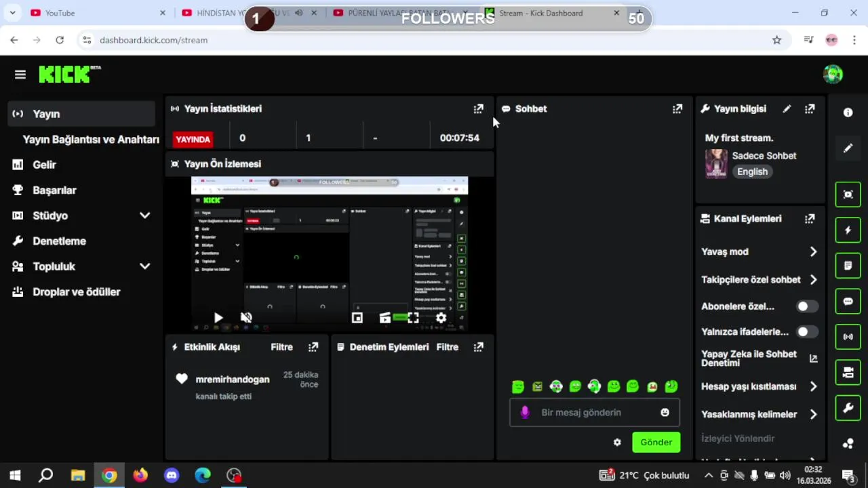Viewport: 868px width, 488px height.
Task: Toggle channel actions panel in right sidebar
Action: 848,372
